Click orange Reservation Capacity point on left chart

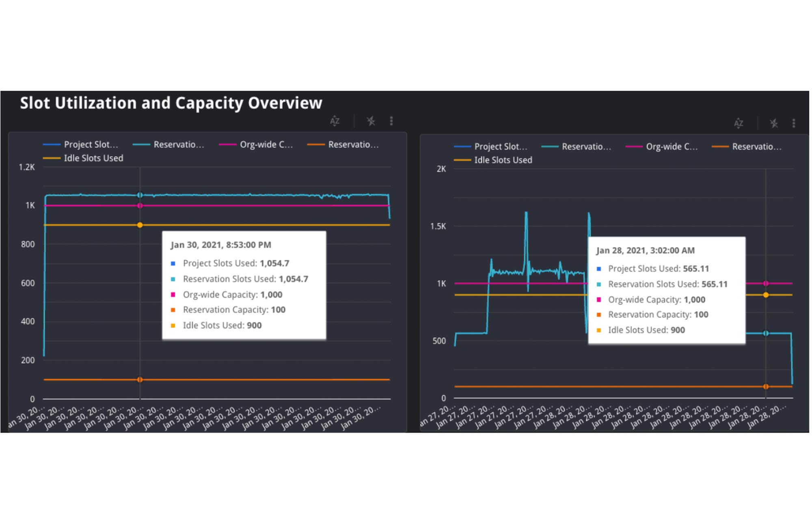click(x=140, y=380)
